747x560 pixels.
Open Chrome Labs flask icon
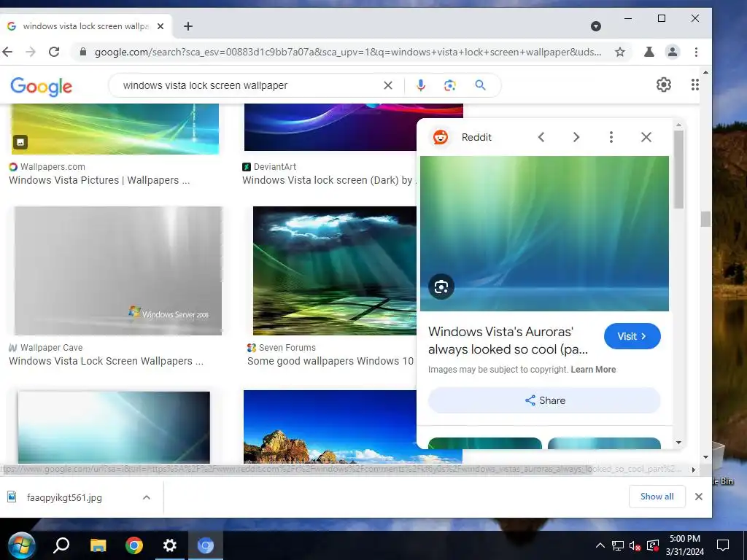649,52
